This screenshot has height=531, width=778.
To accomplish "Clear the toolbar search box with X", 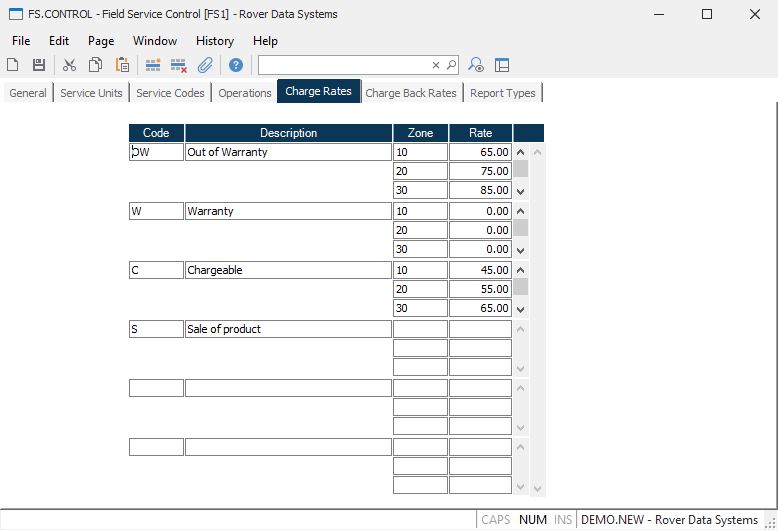I will [x=436, y=65].
